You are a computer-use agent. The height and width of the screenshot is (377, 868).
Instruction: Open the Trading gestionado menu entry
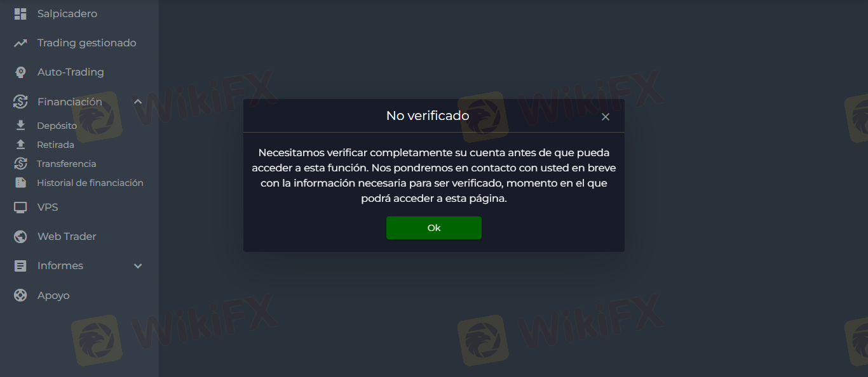pyautogui.click(x=86, y=43)
